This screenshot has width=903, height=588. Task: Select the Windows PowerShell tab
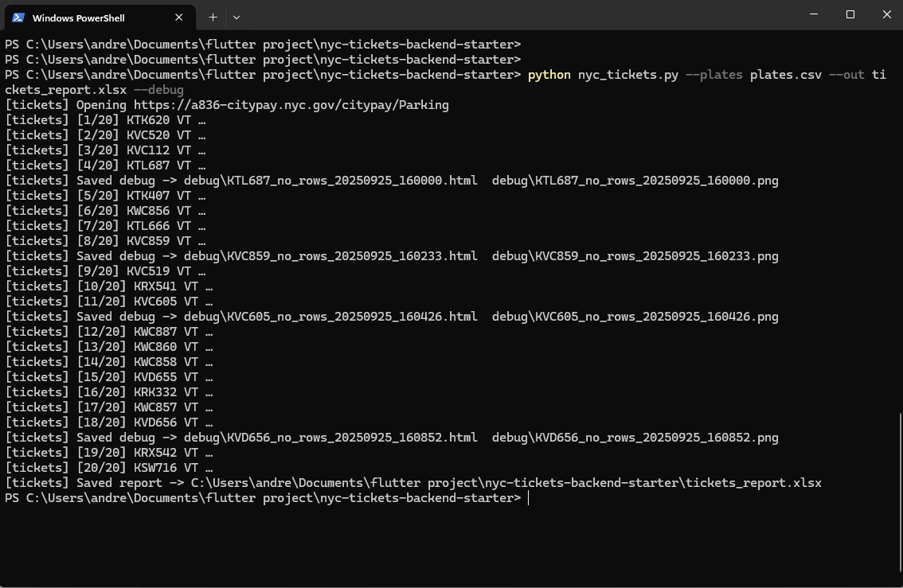coord(88,18)
